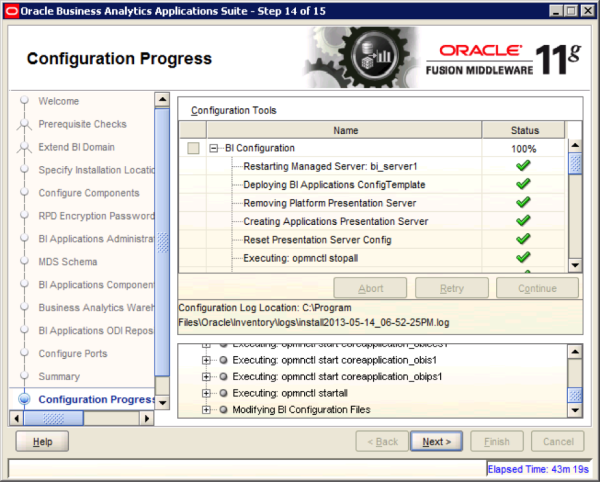Viewport: 600px width, 482px height.
Task: Click the green checkmark for Restarting Managed Server
Action: coord(522,167)
